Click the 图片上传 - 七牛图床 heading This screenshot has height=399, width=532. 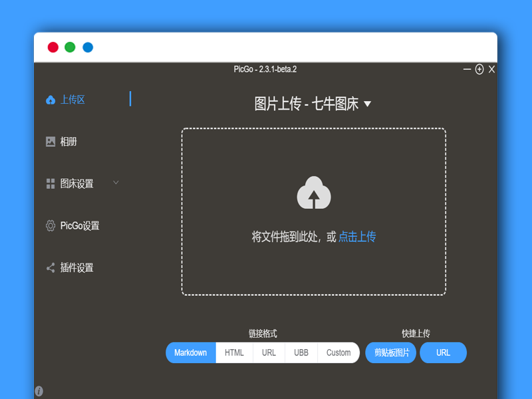(x=306, y=104)
